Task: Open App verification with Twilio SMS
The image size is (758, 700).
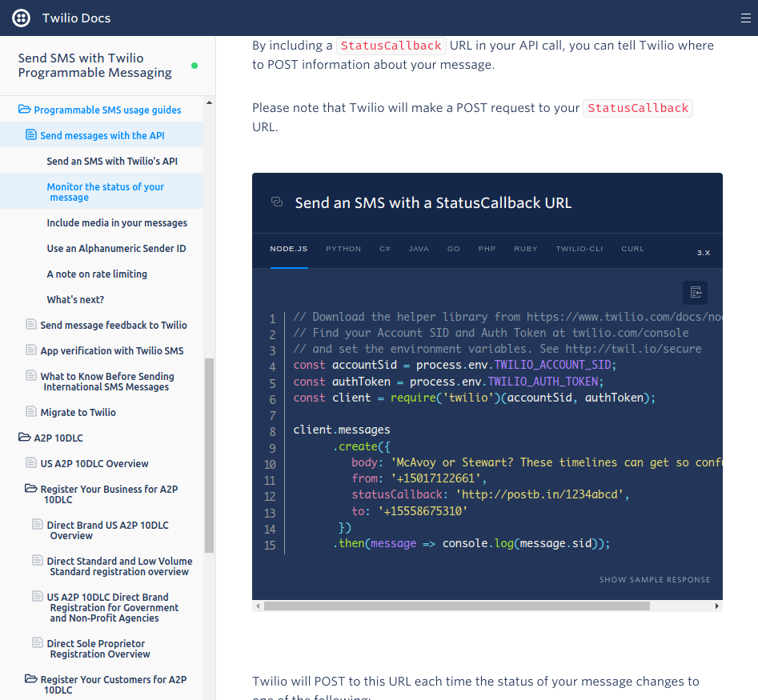Action: pyautogui.click(x=112, y=350)
